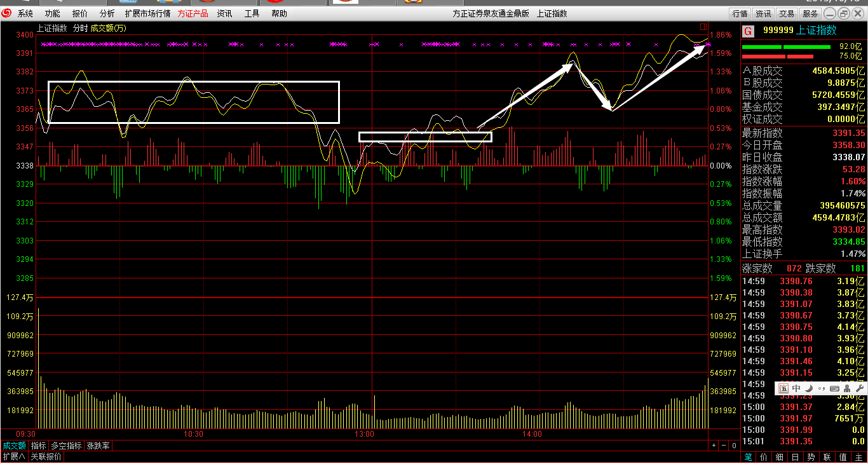Open the IME wrench settings icon
Viewport: 868px width, 464px height.
click(x=860, y=388)
